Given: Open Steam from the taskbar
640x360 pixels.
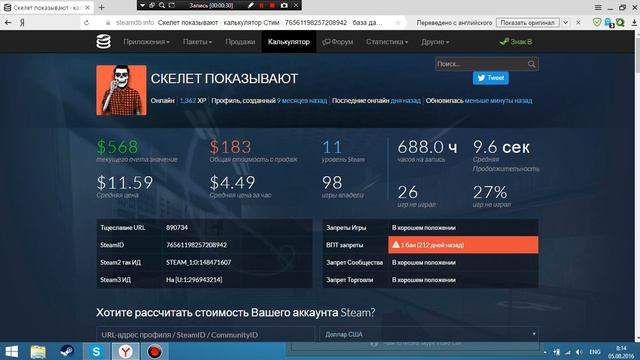Looking at the screenshot, I should [67, 351].
